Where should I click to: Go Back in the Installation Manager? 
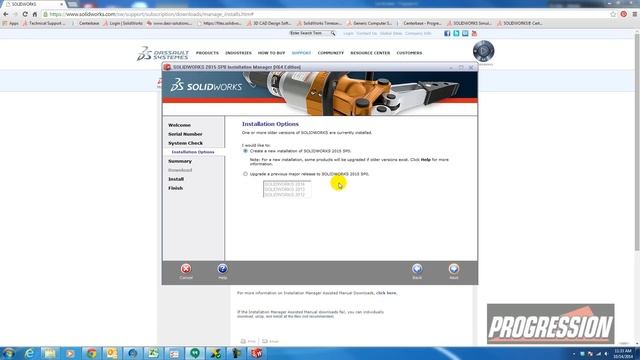(x=417, y=269)
